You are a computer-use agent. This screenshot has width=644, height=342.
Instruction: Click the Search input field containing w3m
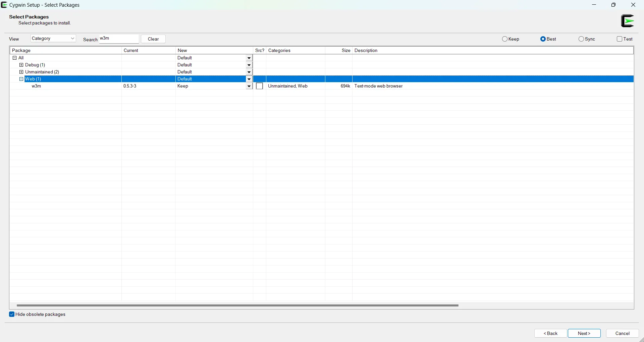pyautogui.click(x=119, y=39)
